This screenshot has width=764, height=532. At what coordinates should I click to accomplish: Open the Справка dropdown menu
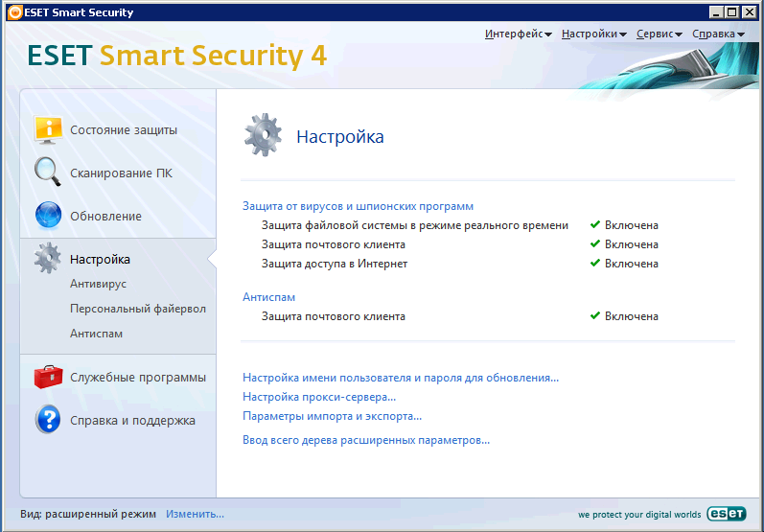pyautogui.click(x=719, y=34)
